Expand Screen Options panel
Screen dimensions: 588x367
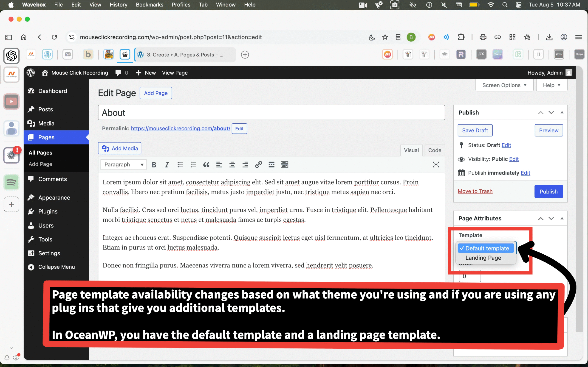click(x=504, y=85)
